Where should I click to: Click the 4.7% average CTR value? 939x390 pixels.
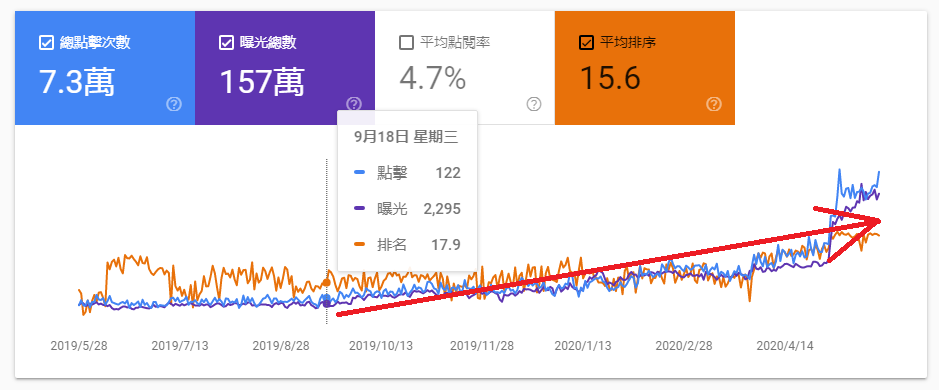(432, 78)
